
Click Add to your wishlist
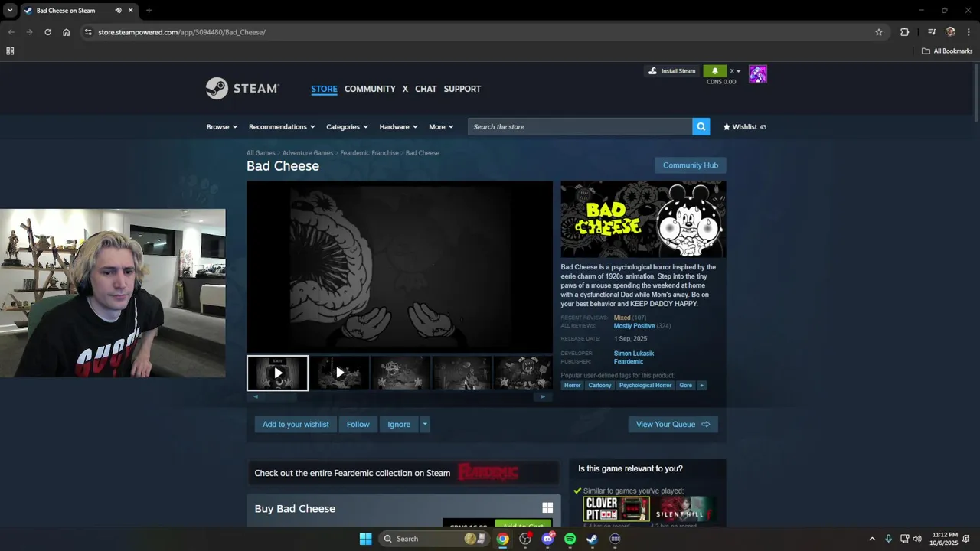[296, 425]
